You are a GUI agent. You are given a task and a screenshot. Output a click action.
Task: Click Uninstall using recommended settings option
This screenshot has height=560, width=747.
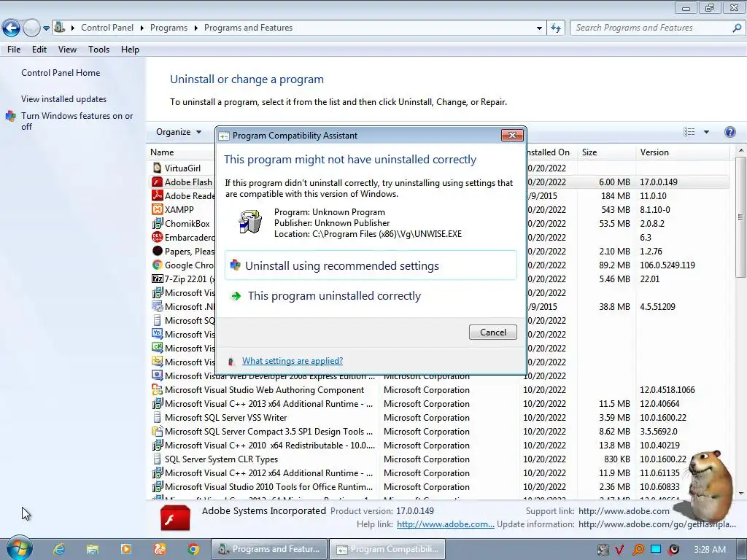pyautogui.click(x=370, y=265)
